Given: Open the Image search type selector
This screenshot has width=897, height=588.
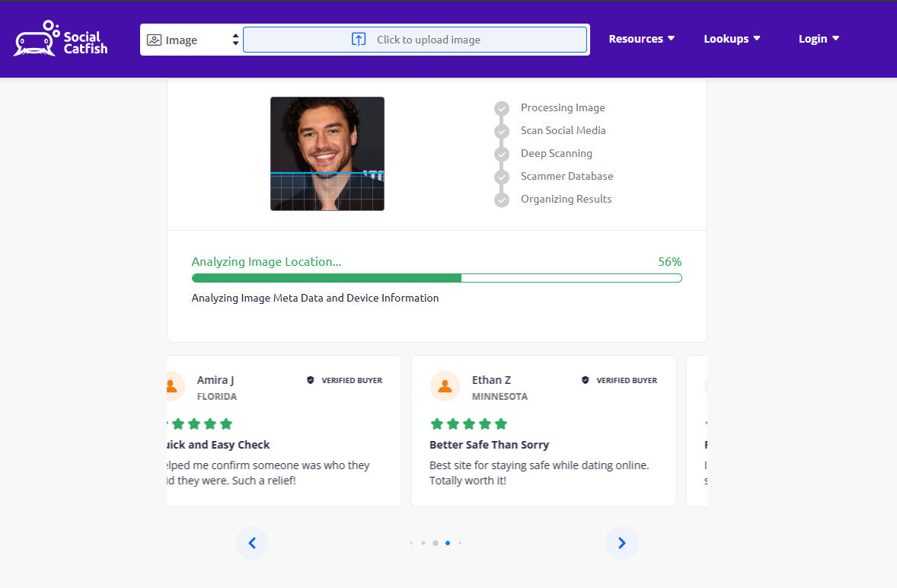Looking at the screenshot, I should point(192,40).
